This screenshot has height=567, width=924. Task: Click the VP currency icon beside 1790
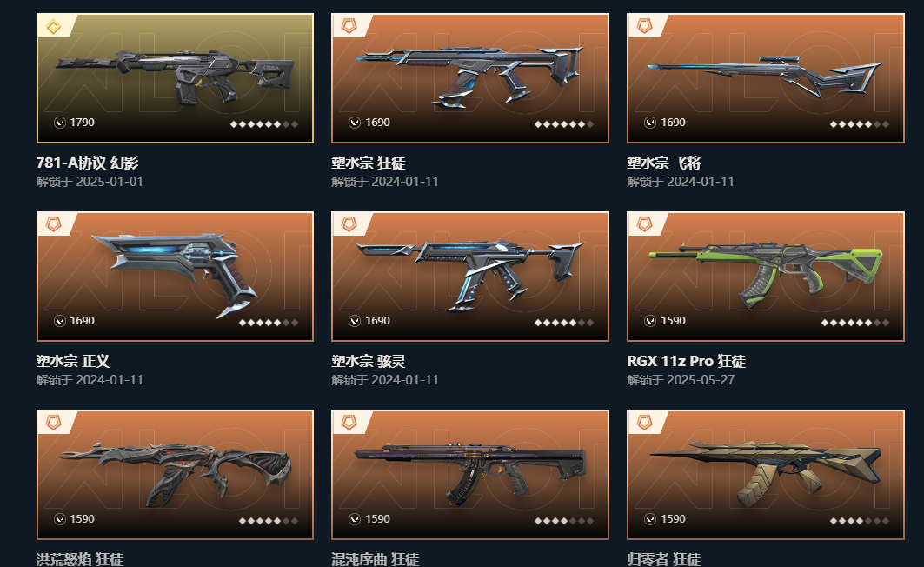59,123
